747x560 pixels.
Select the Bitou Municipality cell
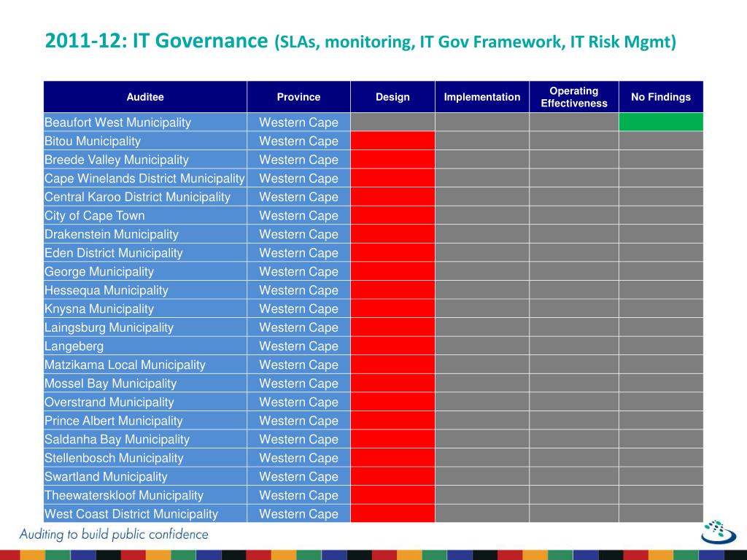tap(145, 141)
